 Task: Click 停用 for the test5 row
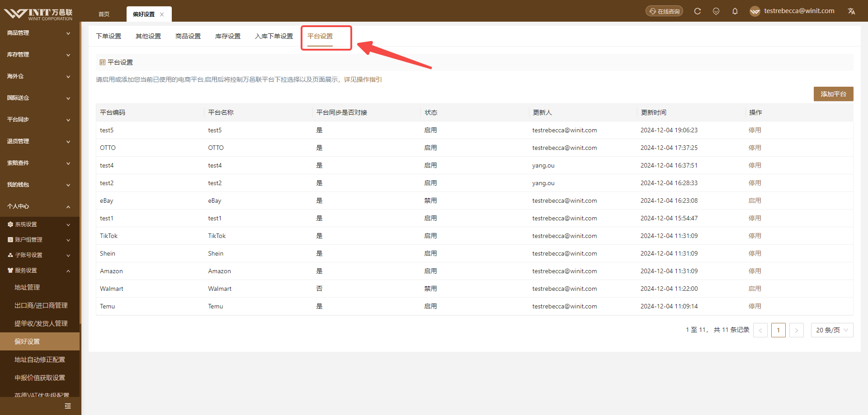[x=755, y=130]
